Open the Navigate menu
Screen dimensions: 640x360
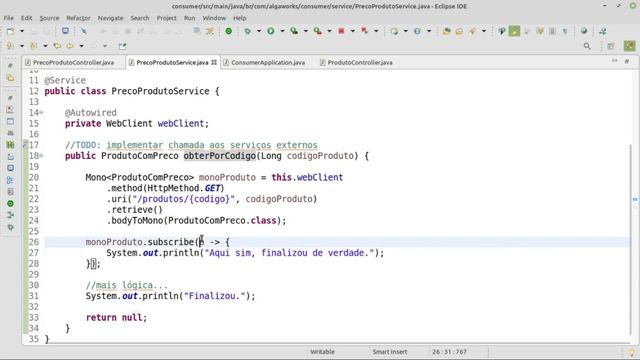coord(110,18)
